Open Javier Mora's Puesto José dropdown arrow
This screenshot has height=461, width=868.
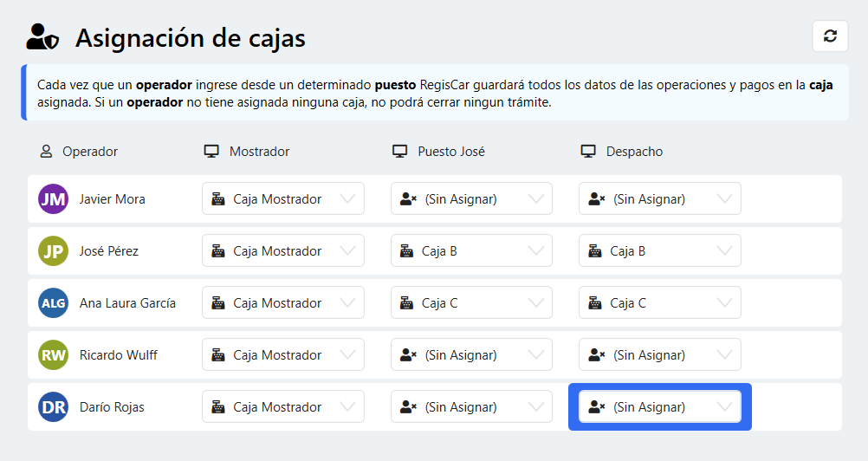(536, 198)
